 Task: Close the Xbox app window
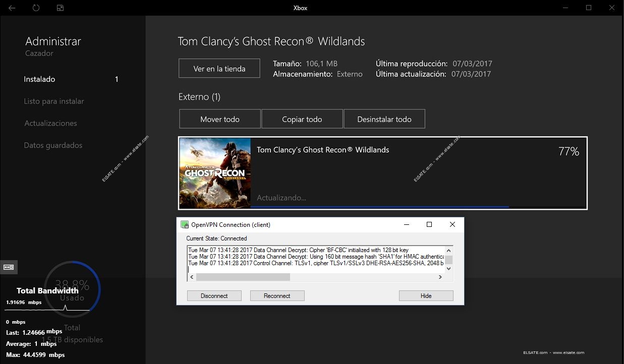[x=612, y=8]
